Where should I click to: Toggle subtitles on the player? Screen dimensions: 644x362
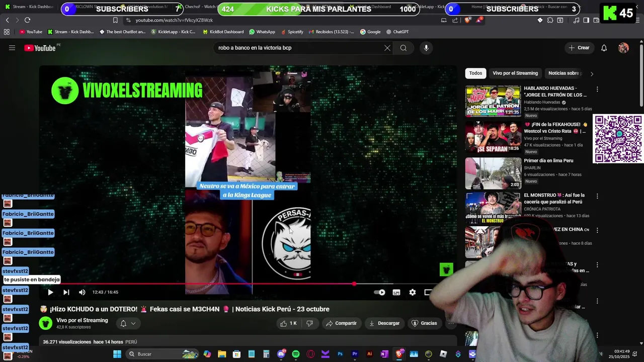(x=396, y=292)
